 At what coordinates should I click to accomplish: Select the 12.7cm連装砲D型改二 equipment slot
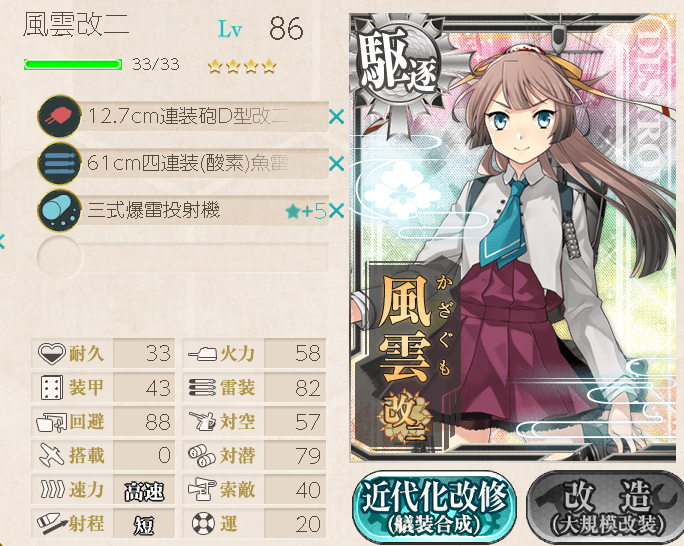(x=183, y=117)
